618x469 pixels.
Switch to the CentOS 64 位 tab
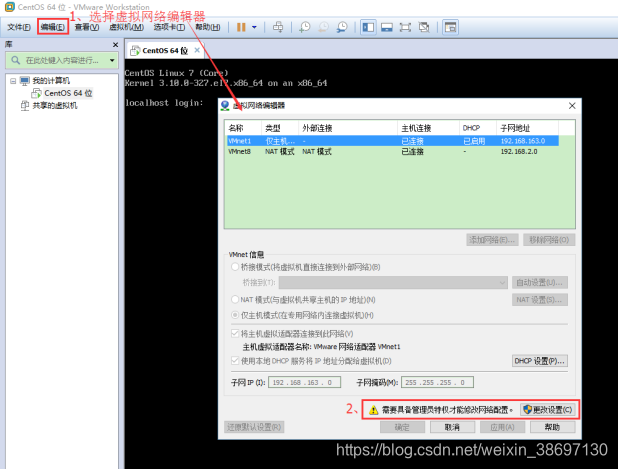coord(165,50)
